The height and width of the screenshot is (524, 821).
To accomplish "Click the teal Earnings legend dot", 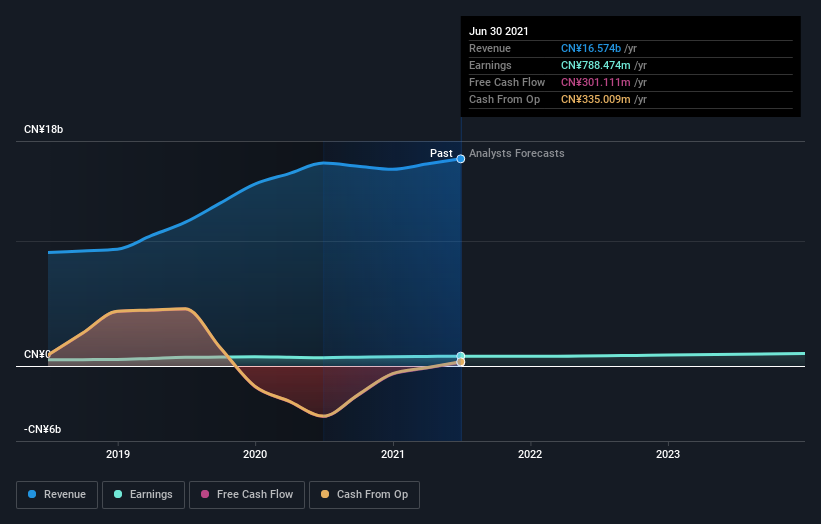I will [118, 494].
